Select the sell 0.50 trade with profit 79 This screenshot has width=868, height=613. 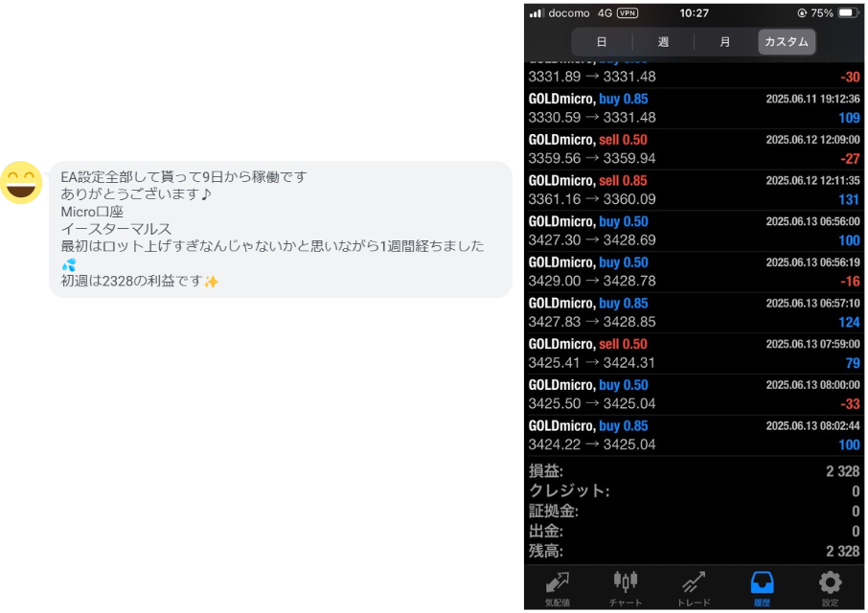[695, 354]
